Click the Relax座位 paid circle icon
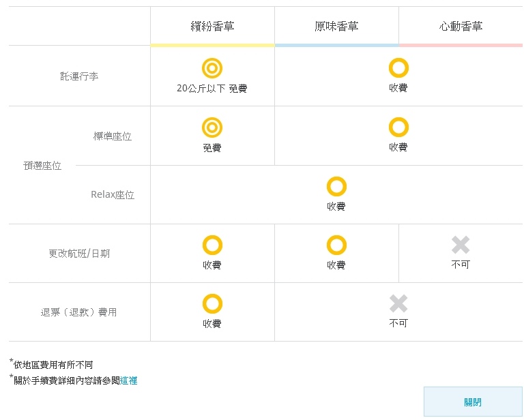The width and height of the screenshot is (524, 420). 336,186
